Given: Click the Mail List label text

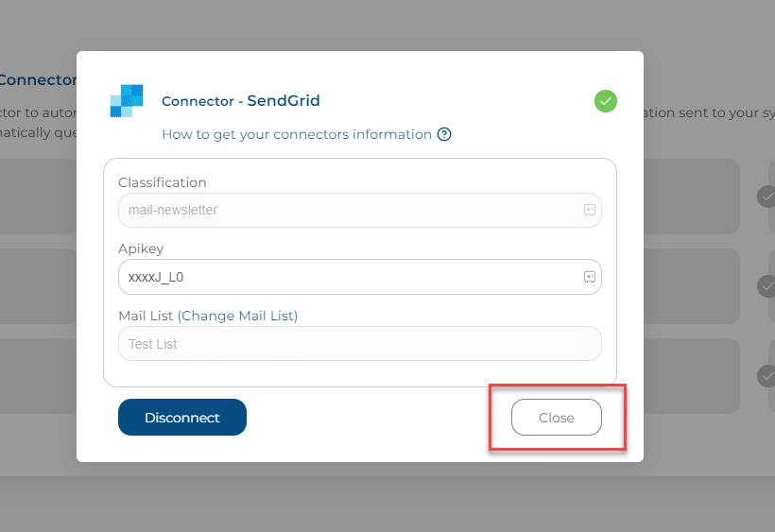Looking at the screenshot, I should (146, 316).
